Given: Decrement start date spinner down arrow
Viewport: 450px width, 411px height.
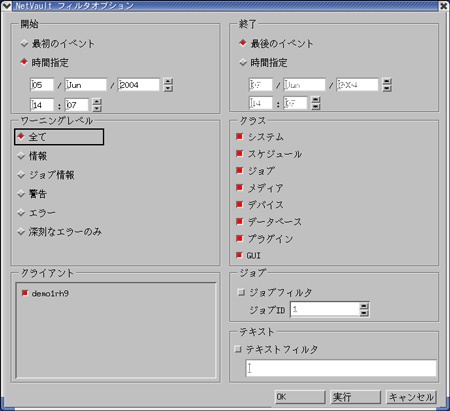Looking at the screenshot, I should click(x=168, y=88).
